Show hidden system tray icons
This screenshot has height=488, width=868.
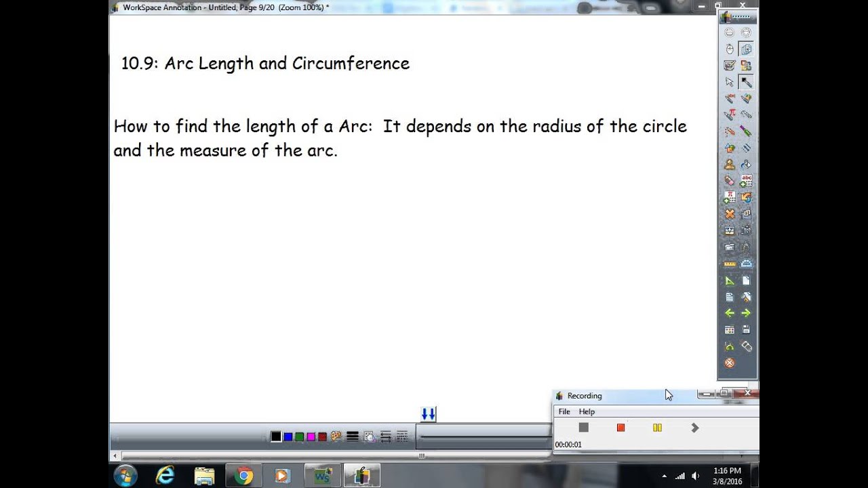click(x=665, y=476)
